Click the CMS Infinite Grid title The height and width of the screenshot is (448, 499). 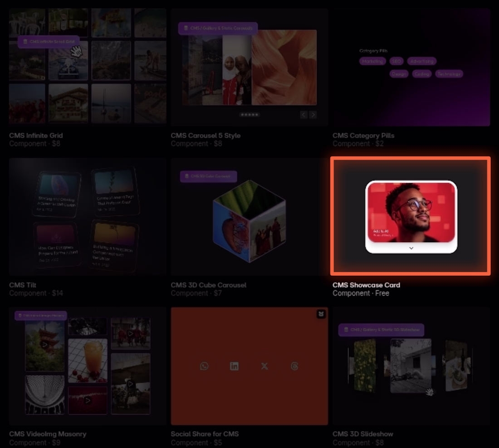point(36,136)
